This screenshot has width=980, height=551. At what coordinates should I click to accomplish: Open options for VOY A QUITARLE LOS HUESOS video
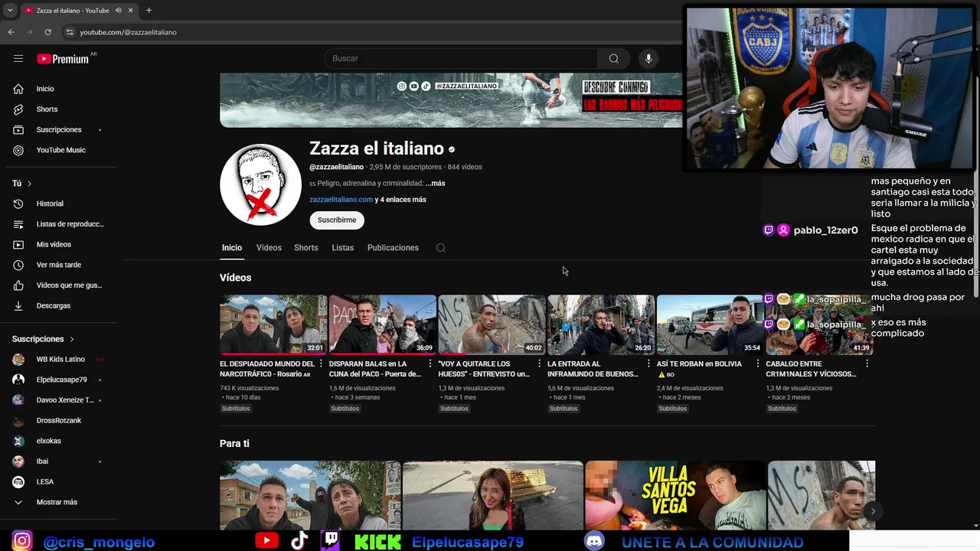pyautogui.click(x=539, y=364)
